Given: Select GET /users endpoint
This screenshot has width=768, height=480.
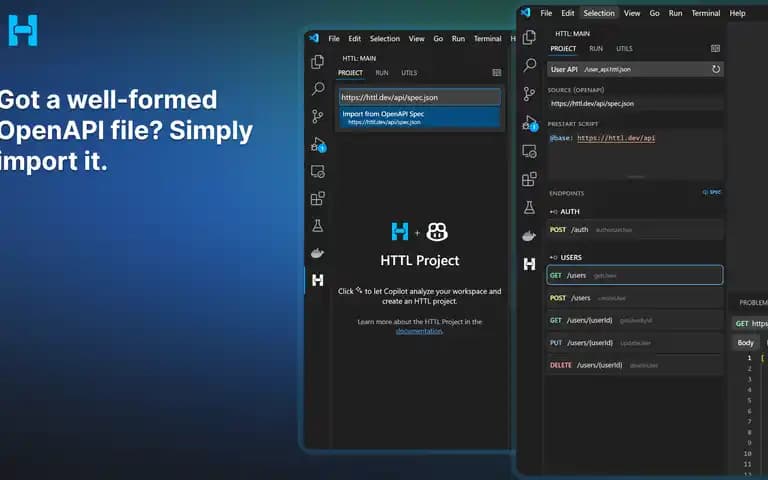Looking at the screenshot, I should pyautogui.click(x=635, y=275).
